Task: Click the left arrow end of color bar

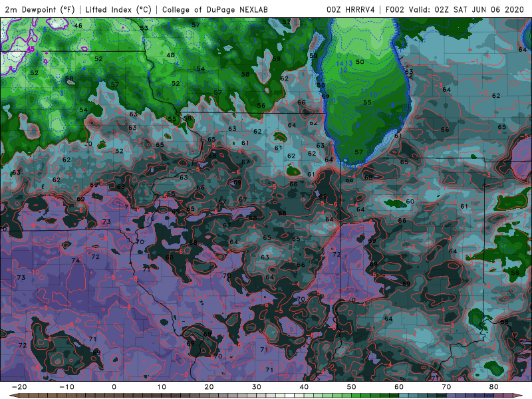Action: pos(13,396)
